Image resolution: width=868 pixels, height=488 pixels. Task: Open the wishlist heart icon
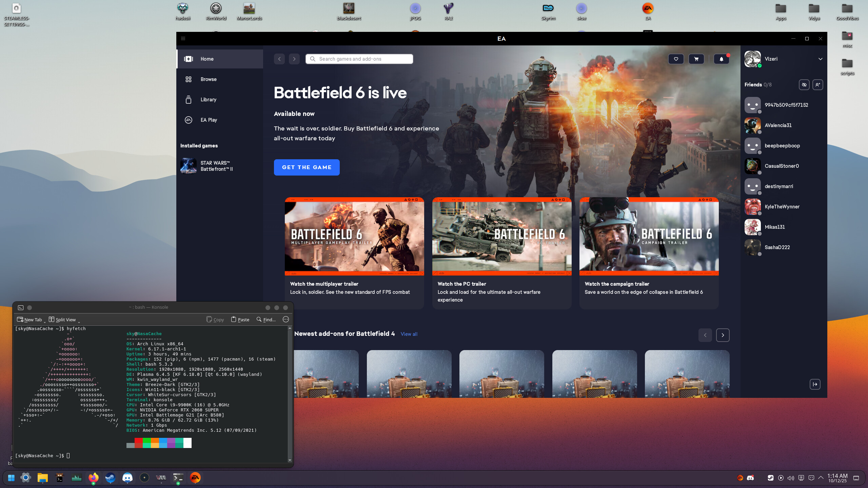coord(676,59)
